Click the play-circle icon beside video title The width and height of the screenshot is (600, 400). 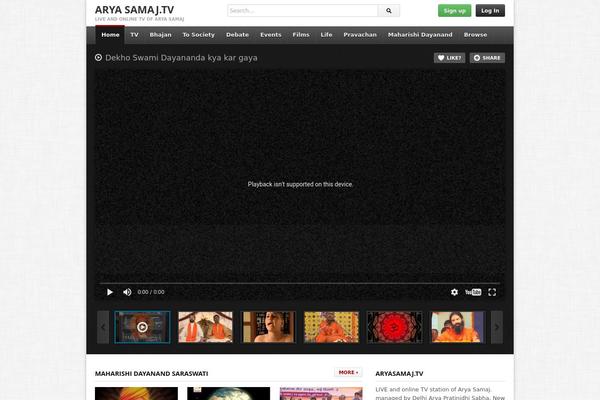tap(98, 57)
